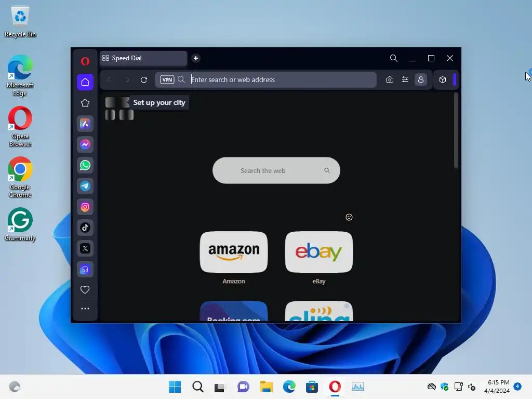
Task: Open File Explorer from taskbar
Action: click(x=267, y=387)
